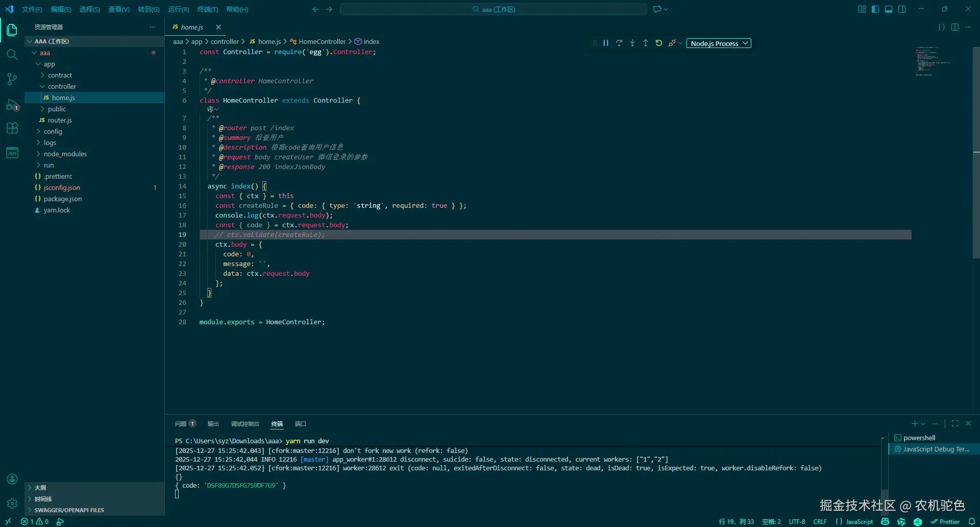Image resolution: width=980 pixels, height=527 pixels.
Task: Expand the SWAGGER/OPENAPI FILES section
Action: coord(69,510)
